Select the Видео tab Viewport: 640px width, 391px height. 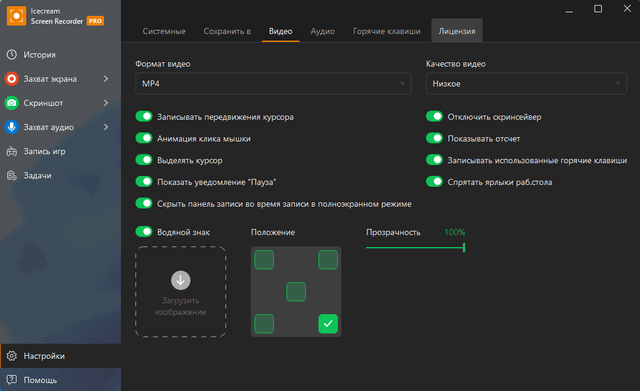tap(280, 31)
